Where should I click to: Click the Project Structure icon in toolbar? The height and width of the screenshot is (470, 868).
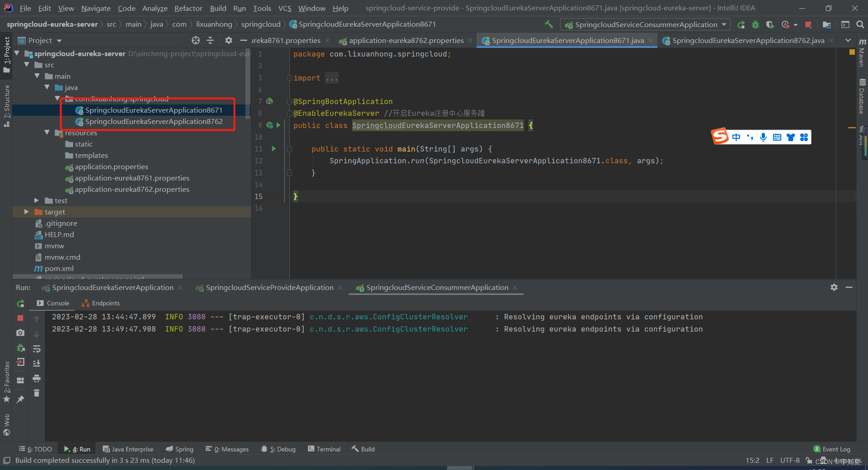tap(827, 25)
